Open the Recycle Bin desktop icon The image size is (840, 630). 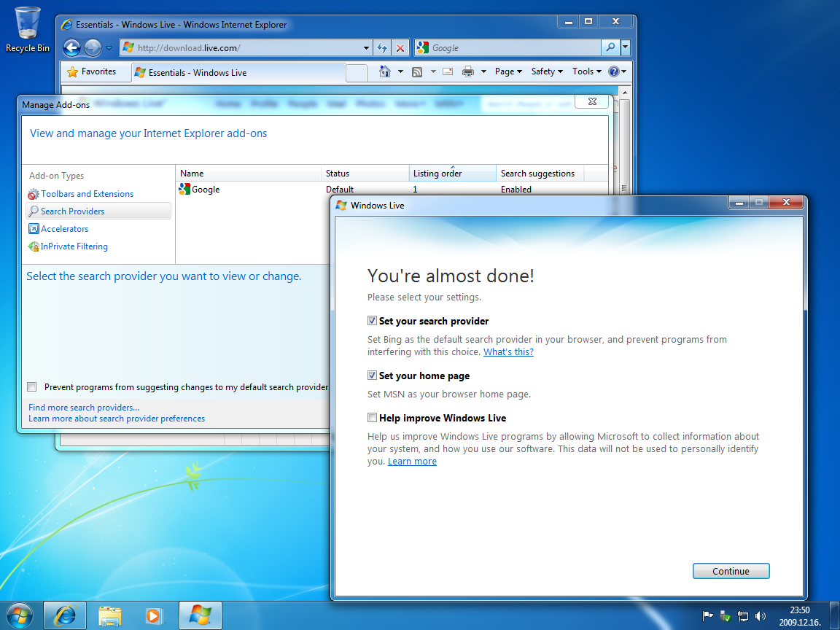[27, 30]
